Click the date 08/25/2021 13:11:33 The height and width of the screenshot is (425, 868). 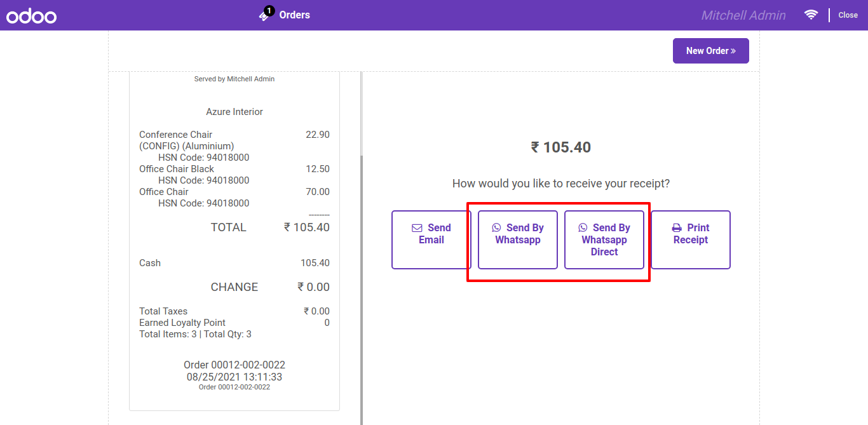coord(234,377)
